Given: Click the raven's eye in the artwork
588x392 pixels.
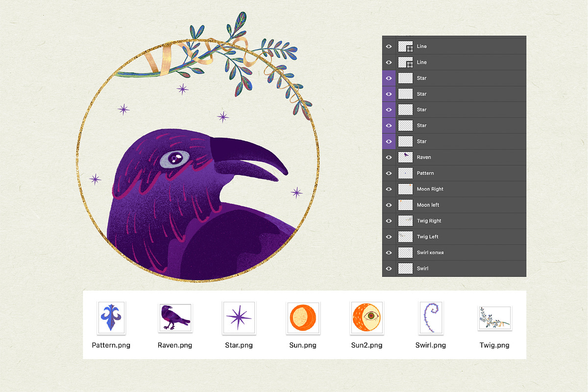Looking at the screenshot, I should point(174,158).
